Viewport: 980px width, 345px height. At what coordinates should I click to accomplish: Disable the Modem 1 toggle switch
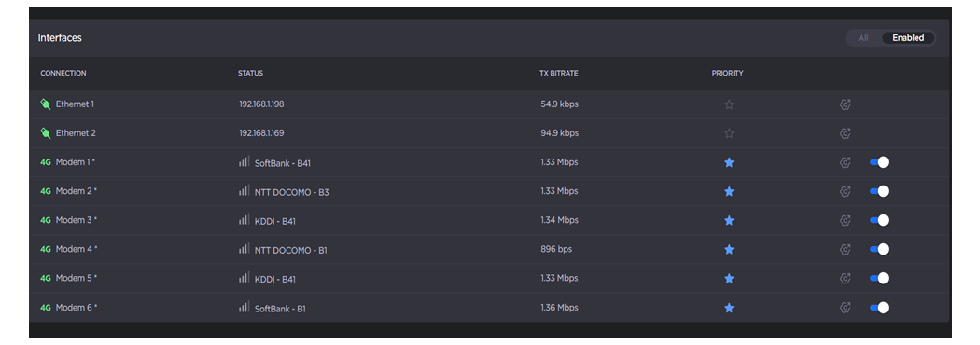(879, 162)
